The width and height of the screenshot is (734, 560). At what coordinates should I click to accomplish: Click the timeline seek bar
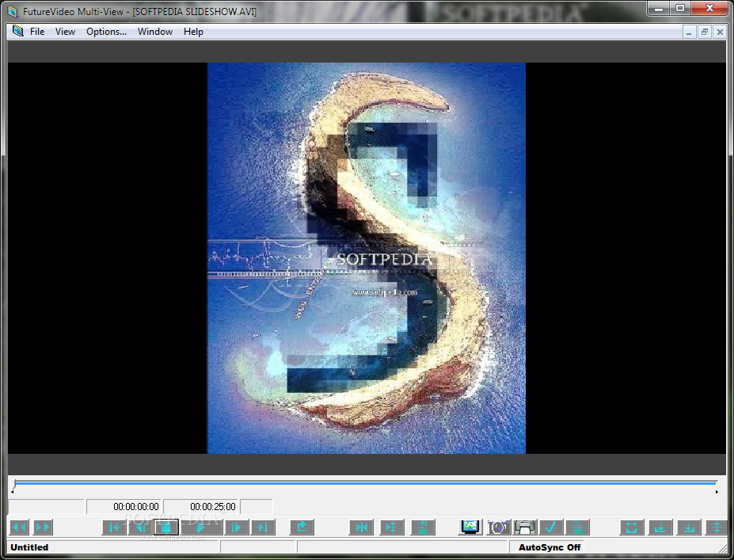(366, 482)
